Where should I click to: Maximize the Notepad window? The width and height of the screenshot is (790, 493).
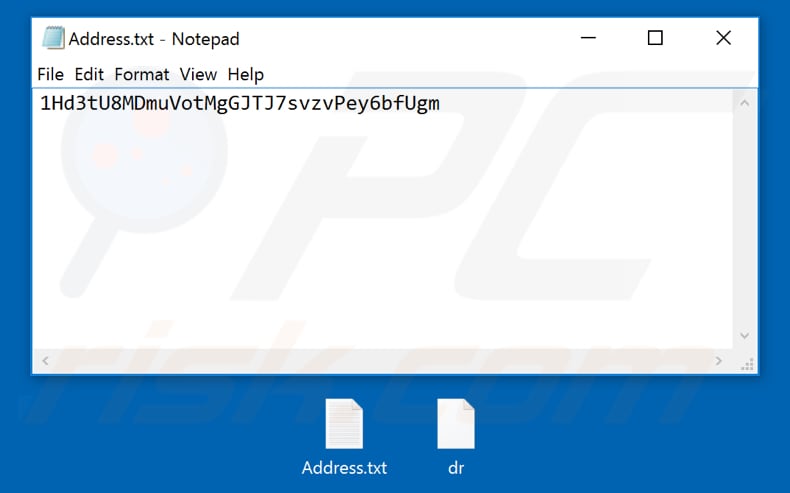click(655, 38)
